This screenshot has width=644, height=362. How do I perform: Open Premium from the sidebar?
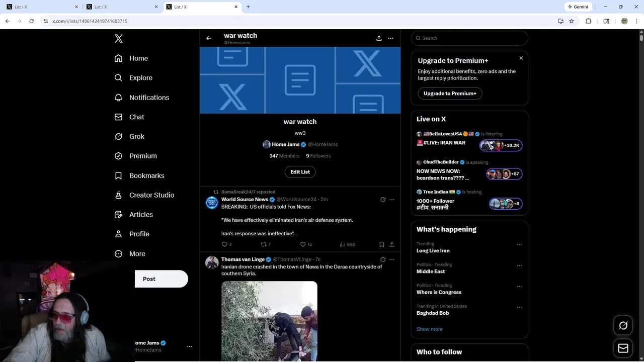[136, 156]
